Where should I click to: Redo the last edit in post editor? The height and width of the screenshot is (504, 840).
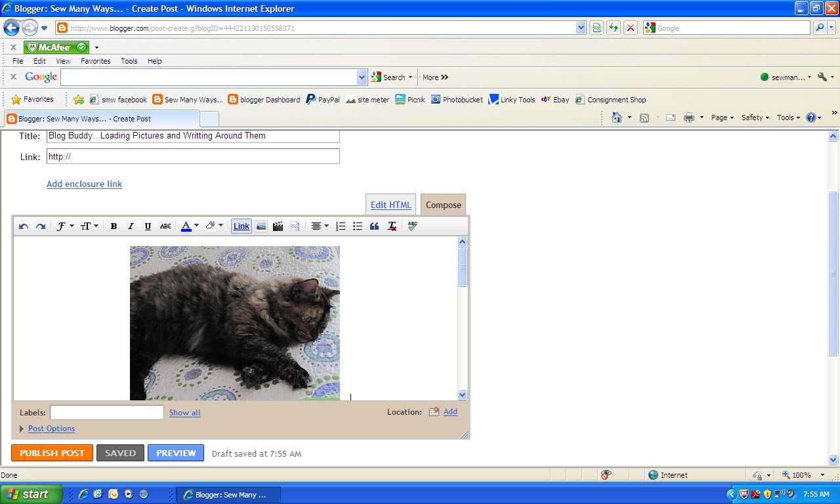[x=41, y=226]
